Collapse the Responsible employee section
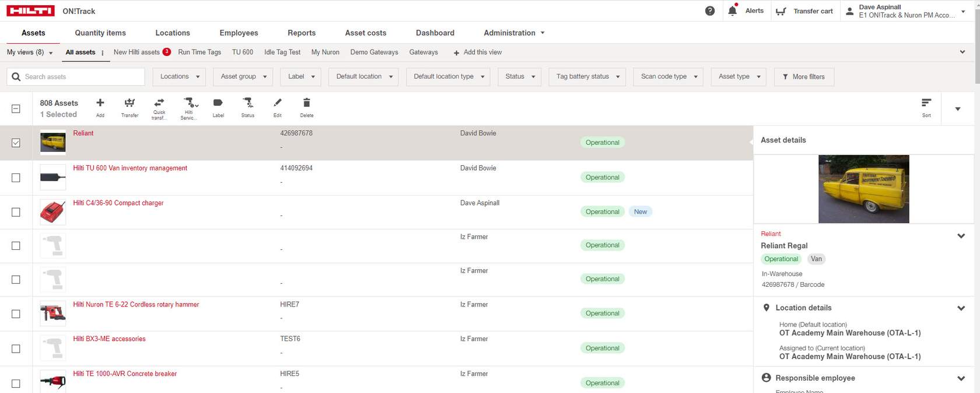Image resolution: width=980 pixels, height=393 pixels. (961, 378)
